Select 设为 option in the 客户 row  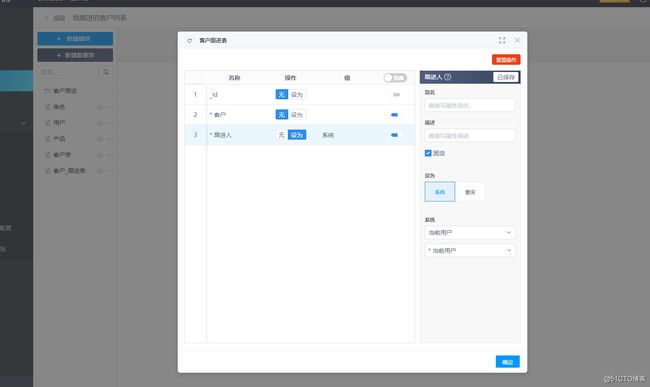297,114
